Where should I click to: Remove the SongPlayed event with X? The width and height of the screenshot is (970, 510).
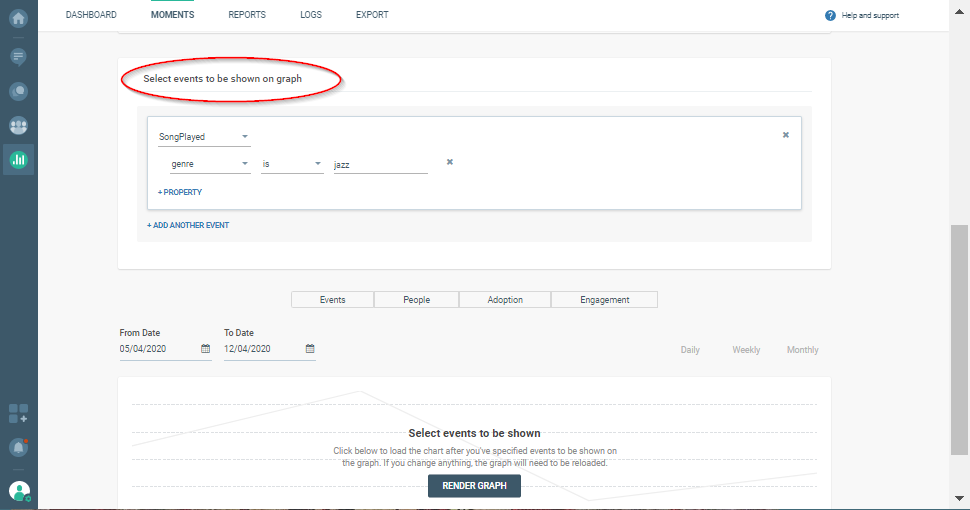(786, 135)
